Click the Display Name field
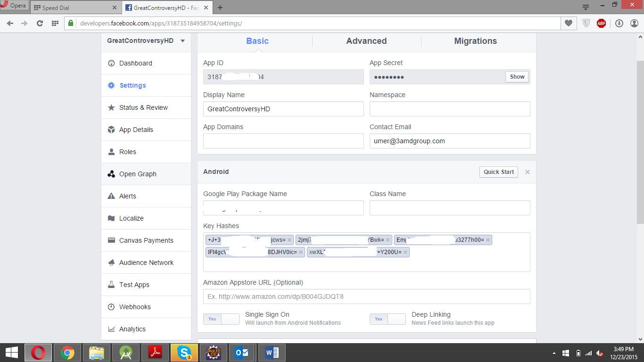Viewport: 644px width, 362px height. [283, 109]
